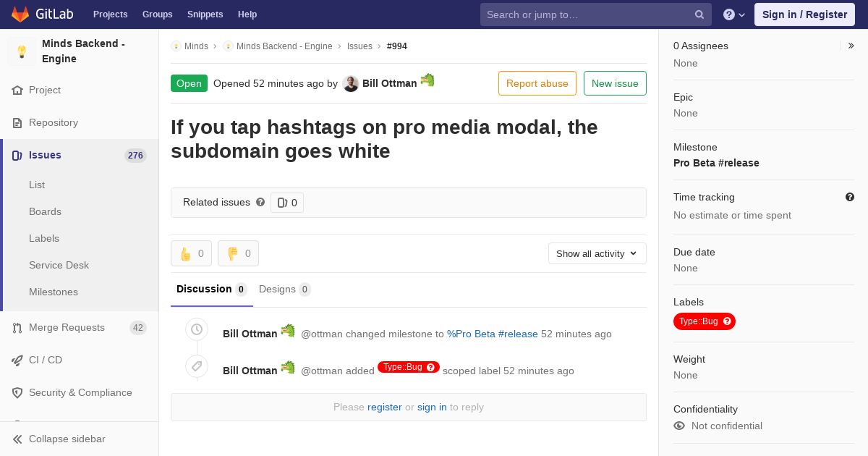Click the Minds Backend lightbulb project avatar
The width and height of the screenshot is (868, 456).
22,51
